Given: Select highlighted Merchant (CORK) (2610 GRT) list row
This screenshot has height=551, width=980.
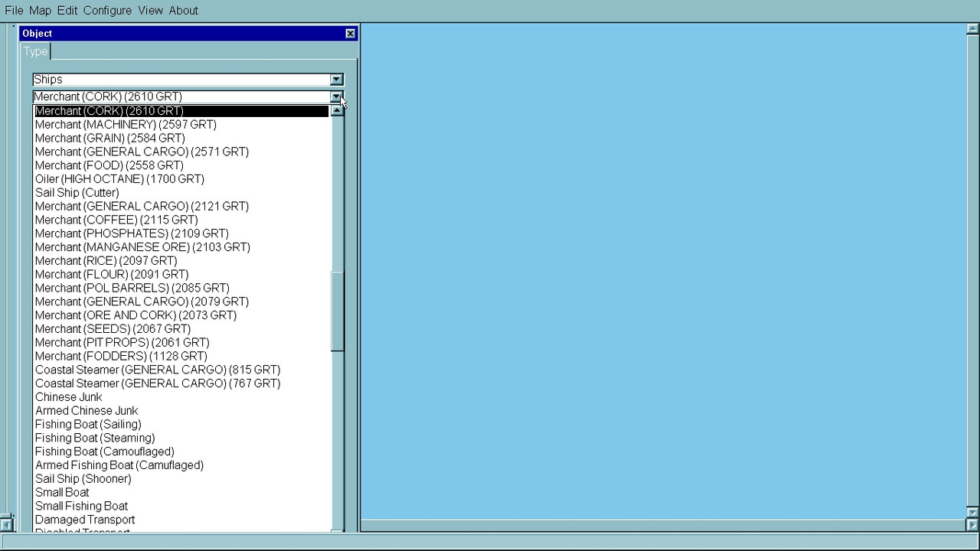Looking at the screenshot, I should click(x=181, y=111).
